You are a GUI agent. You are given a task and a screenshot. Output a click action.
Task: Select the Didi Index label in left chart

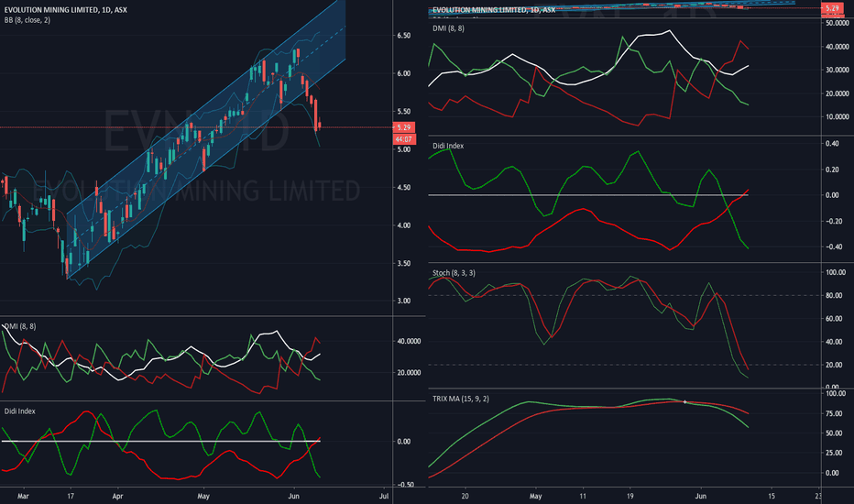(x=19, y=411)
